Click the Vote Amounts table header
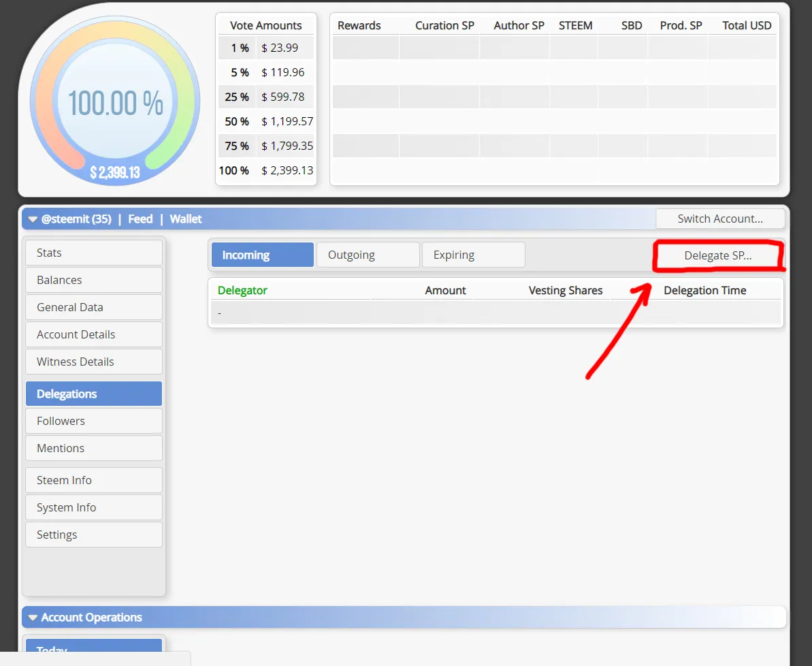Viewport: 812px width, 666px height. 265,25
